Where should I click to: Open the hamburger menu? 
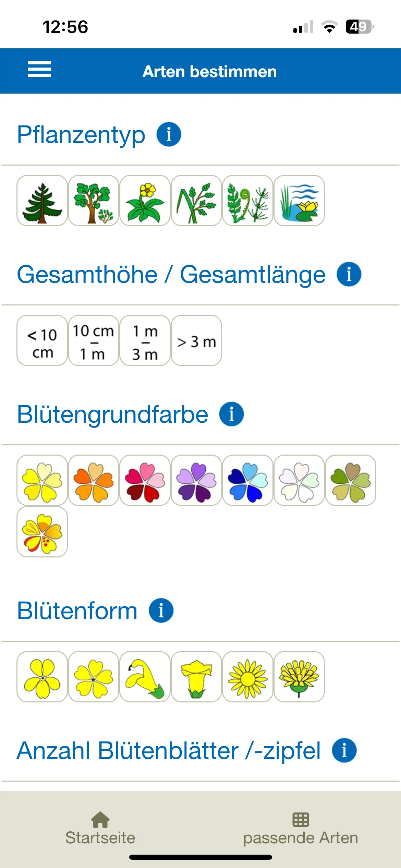[x=39, y=69]
